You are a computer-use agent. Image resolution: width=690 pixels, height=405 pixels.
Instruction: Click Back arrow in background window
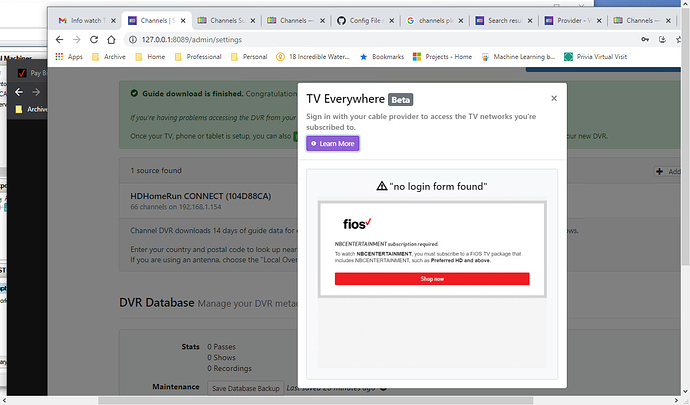point(19,92)
